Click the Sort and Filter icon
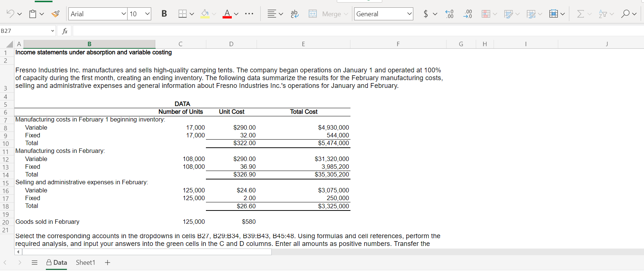This screenshot has height=274, width=644. pyautogui.click(x=603, y=14)
